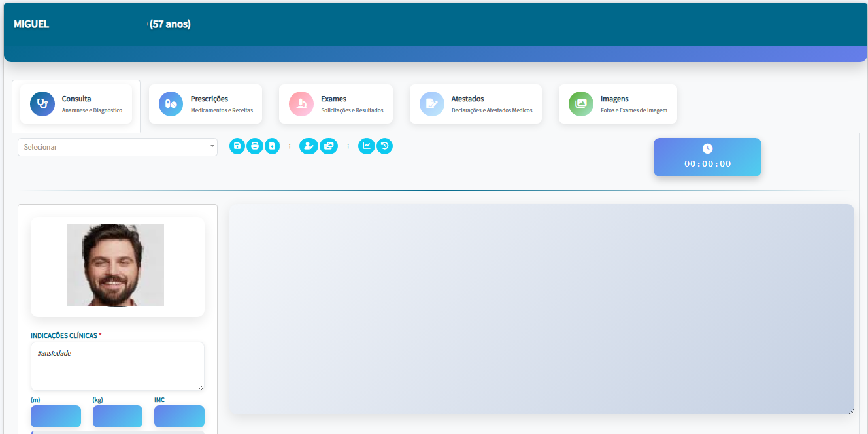Viewport: 868px width, 434px height.
Task: Switch to the Prescrições tab
Action: 205,104
